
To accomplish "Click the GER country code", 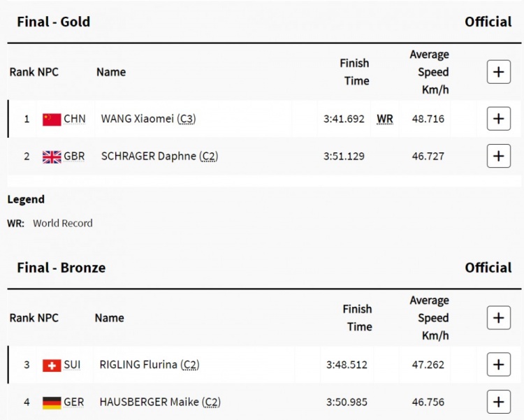I will point(74,402).
